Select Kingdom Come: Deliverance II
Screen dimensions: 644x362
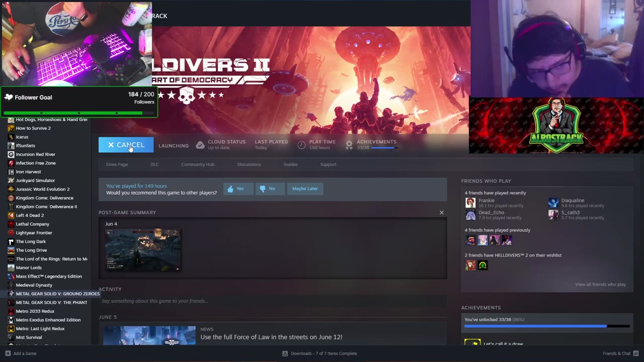click(x=46, y=207)
